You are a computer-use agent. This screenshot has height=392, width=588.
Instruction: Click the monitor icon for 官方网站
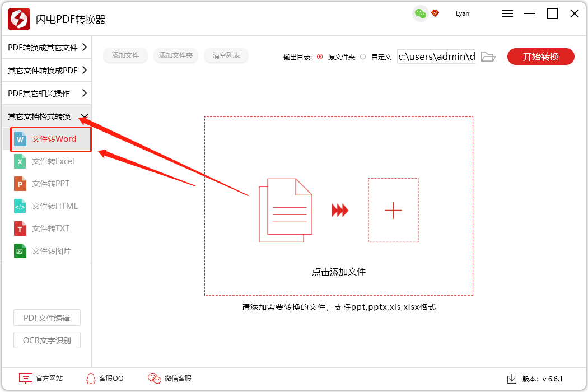[x=26, y=379]
